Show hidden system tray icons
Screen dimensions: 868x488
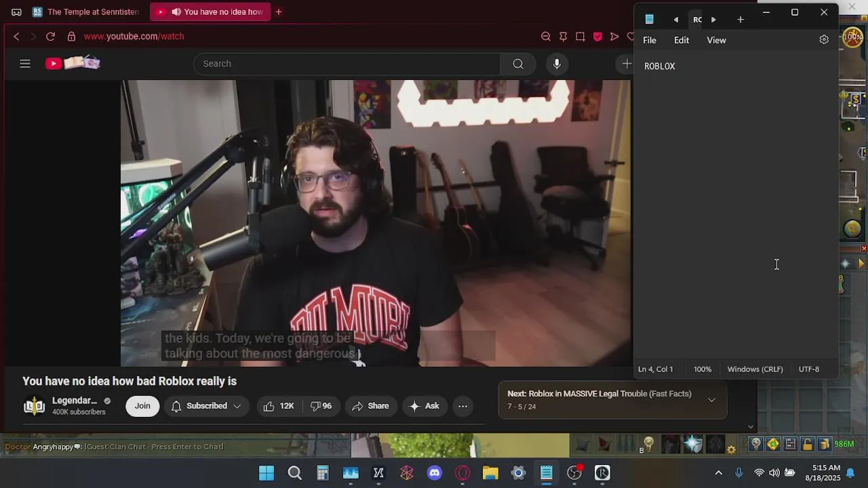719,473
